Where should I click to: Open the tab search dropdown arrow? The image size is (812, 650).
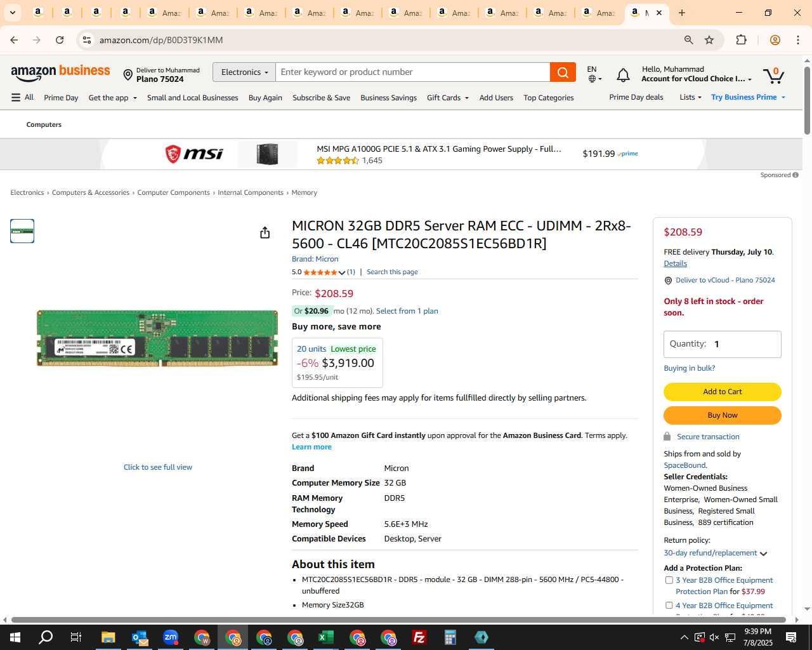click(x=12, y=13)
